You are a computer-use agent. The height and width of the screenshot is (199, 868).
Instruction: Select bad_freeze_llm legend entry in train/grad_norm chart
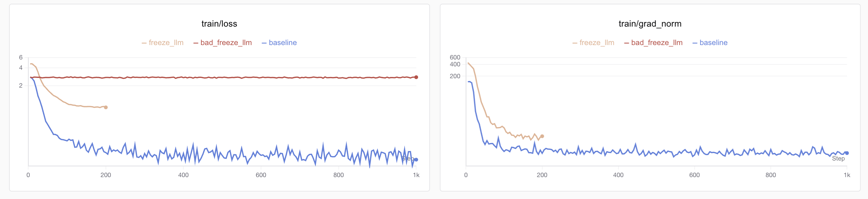click(x=656, y=43)
